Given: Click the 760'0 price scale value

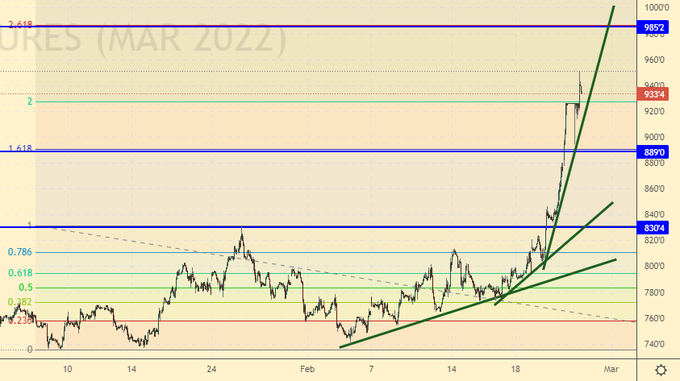Looking at the screenshot, I should [654, 319].
